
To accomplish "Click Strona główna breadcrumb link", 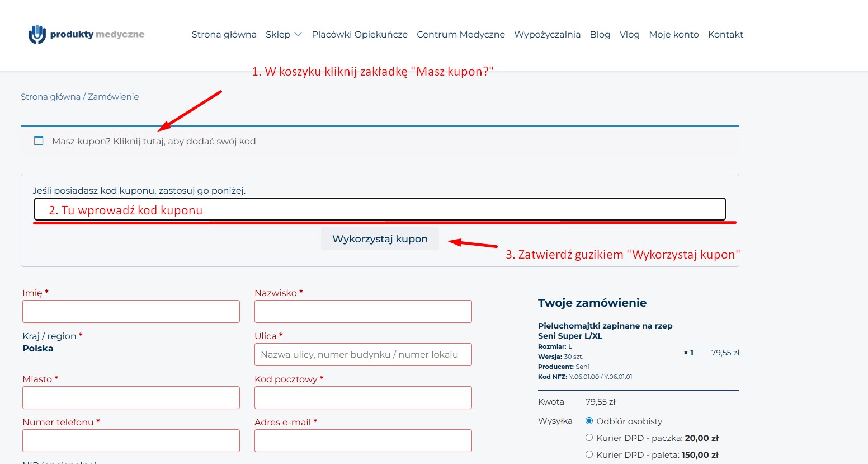I will (50, 97).
